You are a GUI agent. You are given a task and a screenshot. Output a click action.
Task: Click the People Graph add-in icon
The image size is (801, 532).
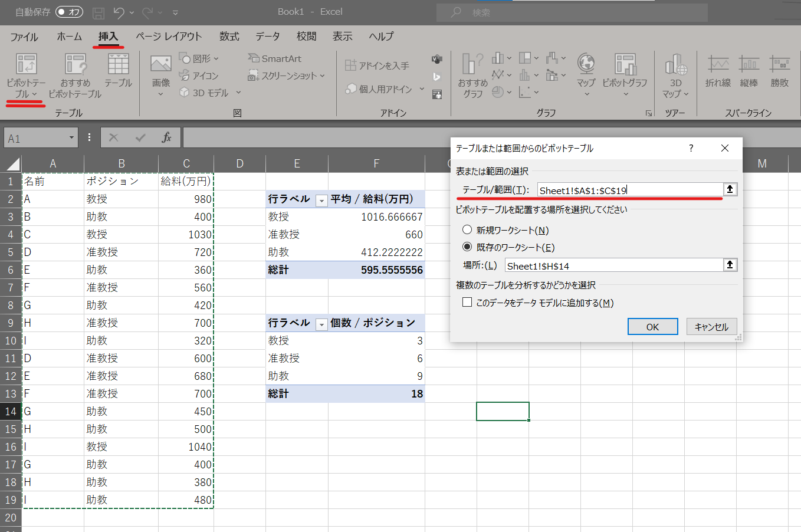(x=436, y=94)
